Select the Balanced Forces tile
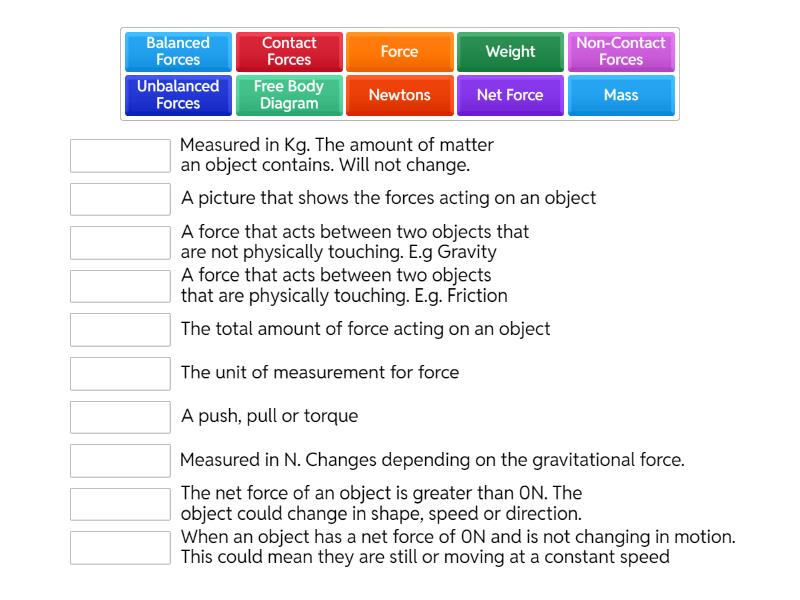 [178, 52]
